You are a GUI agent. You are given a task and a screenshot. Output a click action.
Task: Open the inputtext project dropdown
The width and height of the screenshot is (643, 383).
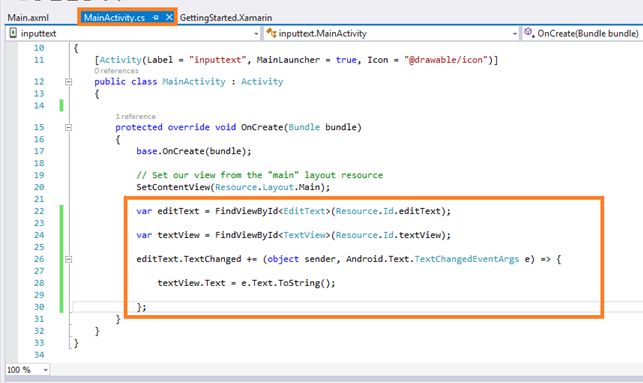[256, 34]
